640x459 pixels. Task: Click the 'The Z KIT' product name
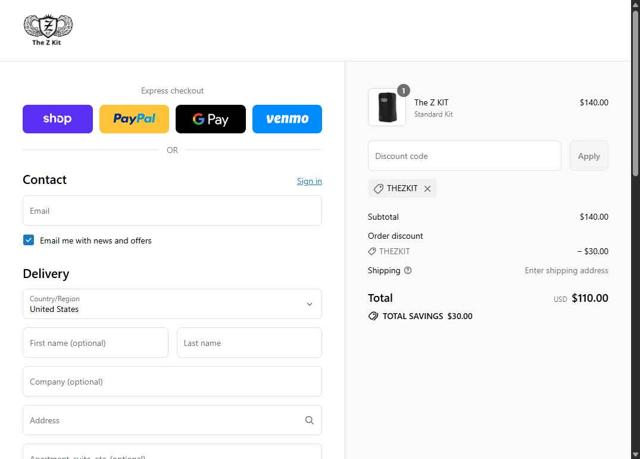click(431, 102)
